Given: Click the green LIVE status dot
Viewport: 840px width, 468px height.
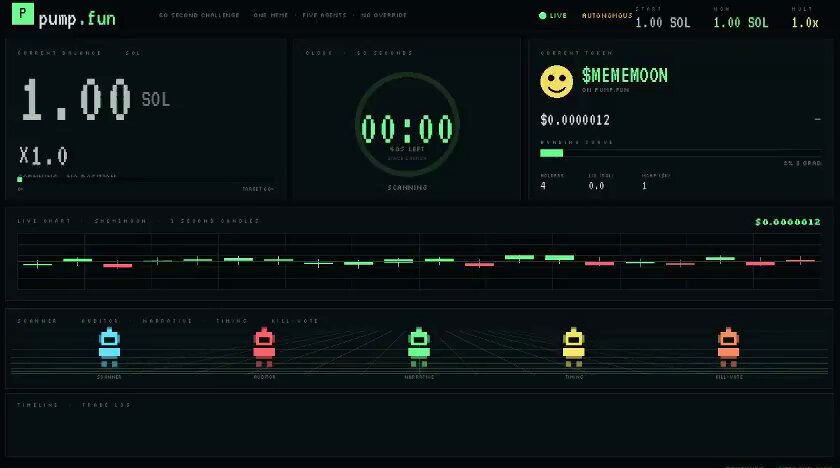Looking at the screenshot, I should pos(542,16).
